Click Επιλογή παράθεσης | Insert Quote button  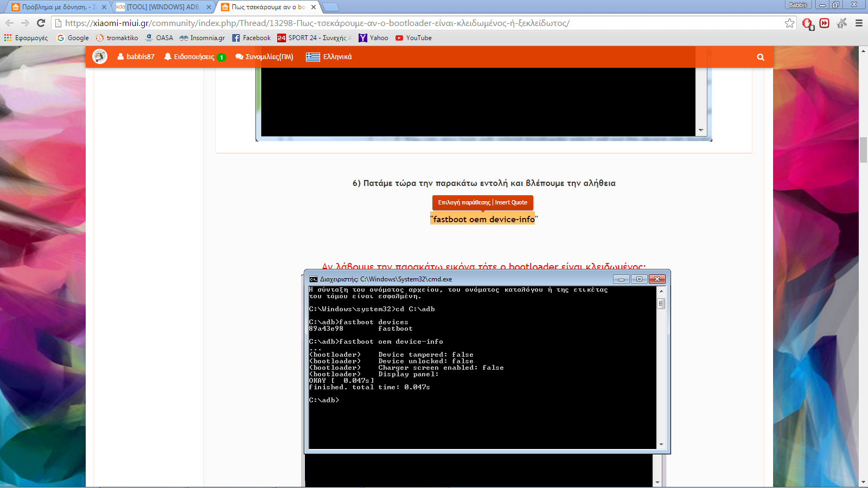(x=483, y=202)
